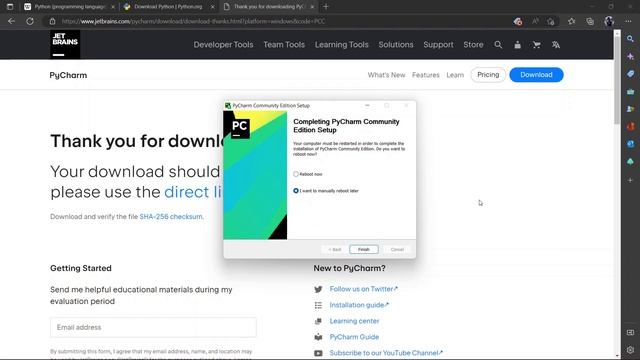The width and height of the screenshot is (640, 360).
Task: Open the Edge sidebar Tools briefcase icon
Action: pos(630,91)
